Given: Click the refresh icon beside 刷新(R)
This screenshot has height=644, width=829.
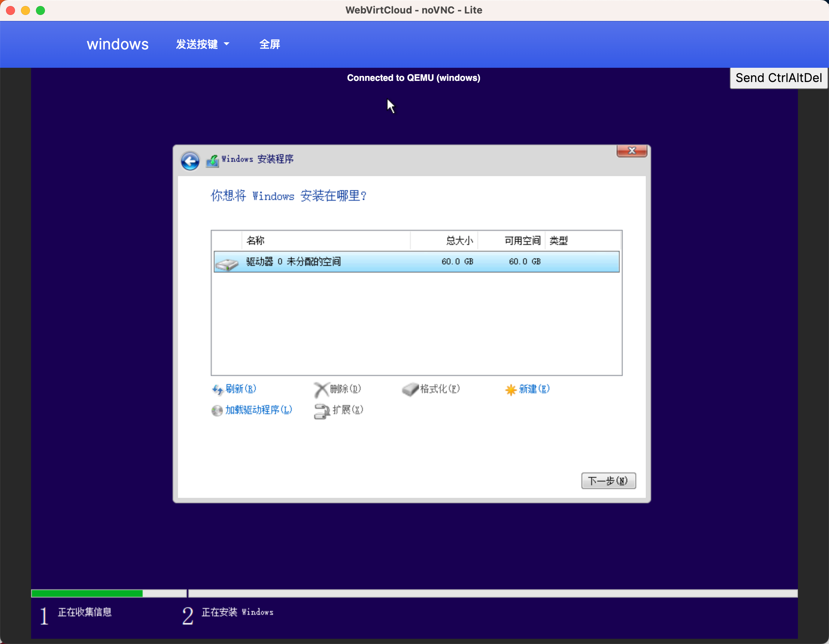Looking at the screenshot, I should 218,390.
